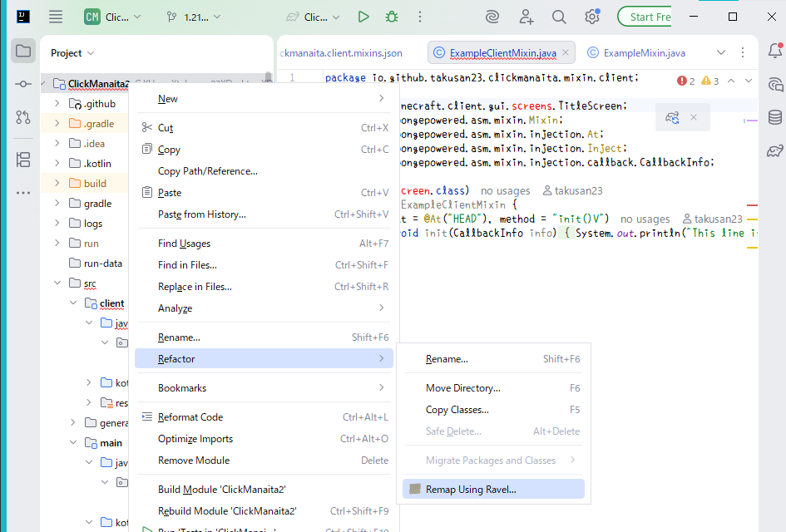
Task: Open the IDE settings gear icon
Action: [592, 17]
